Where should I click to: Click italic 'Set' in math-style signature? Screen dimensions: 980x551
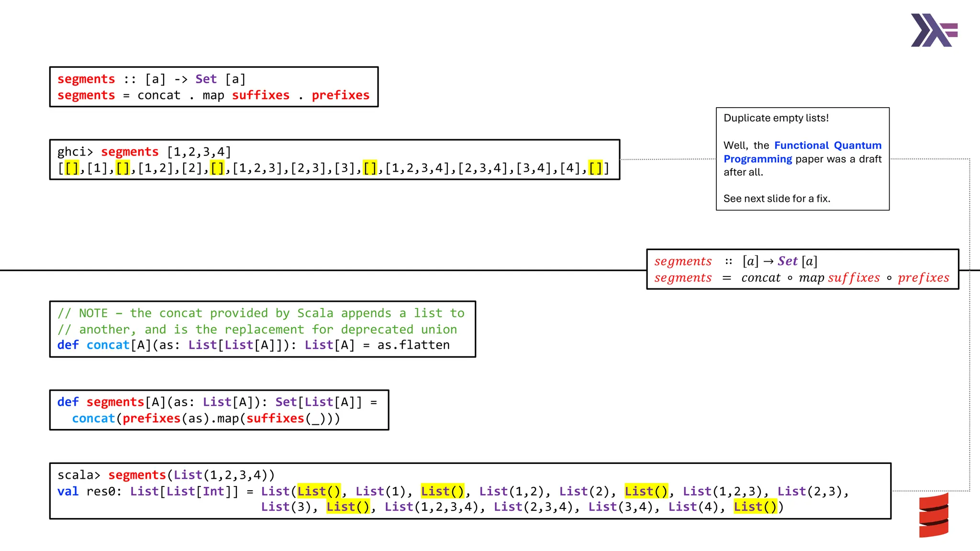point(787,261)
